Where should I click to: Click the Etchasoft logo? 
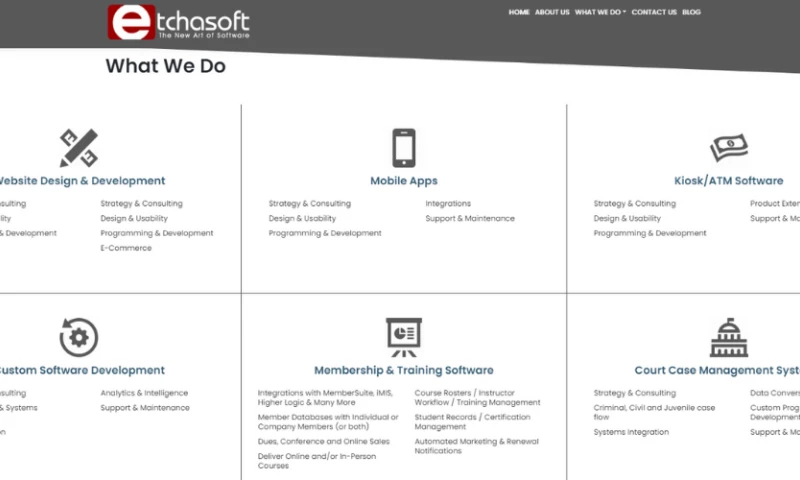pos(179,22)
